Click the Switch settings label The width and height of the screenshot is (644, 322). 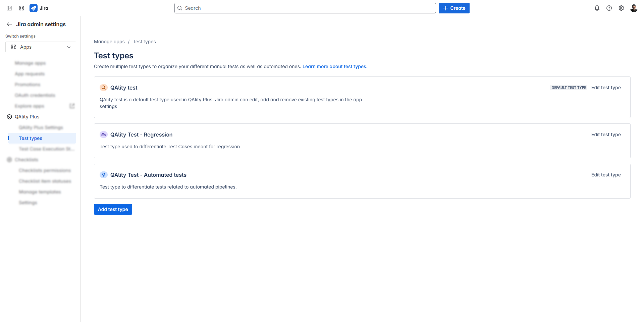20,36
